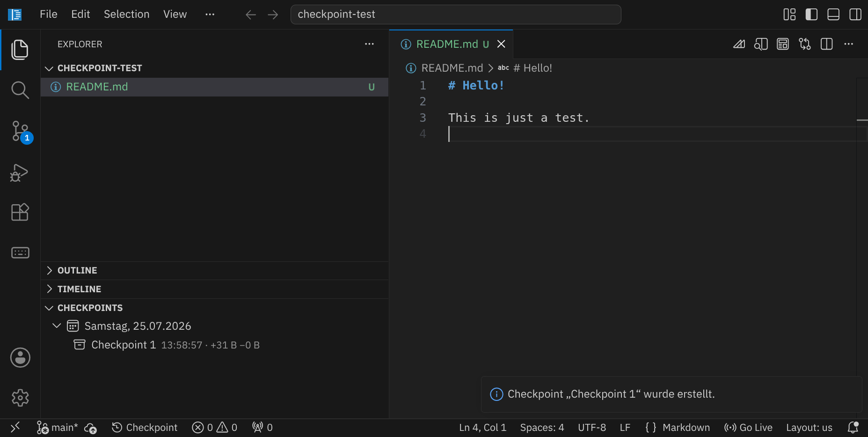Click line number 2 in the gutter
Image resolution: width=868 pixels, height=437 pixels.
tap(423, 102)
